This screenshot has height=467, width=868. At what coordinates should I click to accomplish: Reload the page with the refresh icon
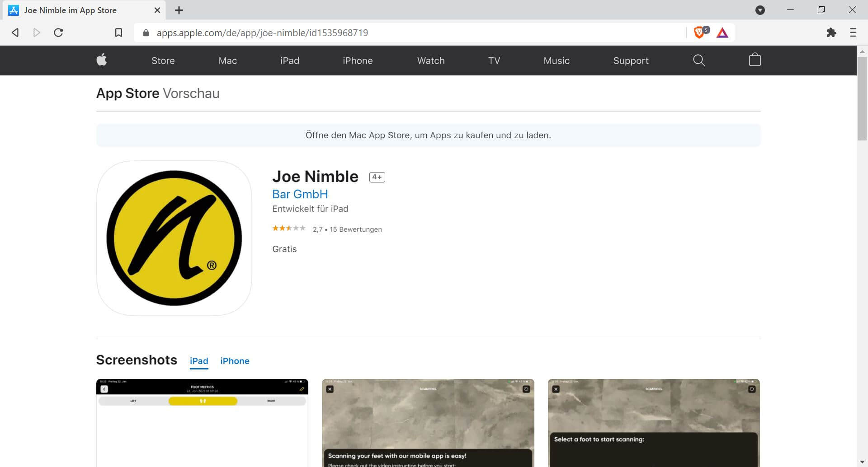coord(58,33)
